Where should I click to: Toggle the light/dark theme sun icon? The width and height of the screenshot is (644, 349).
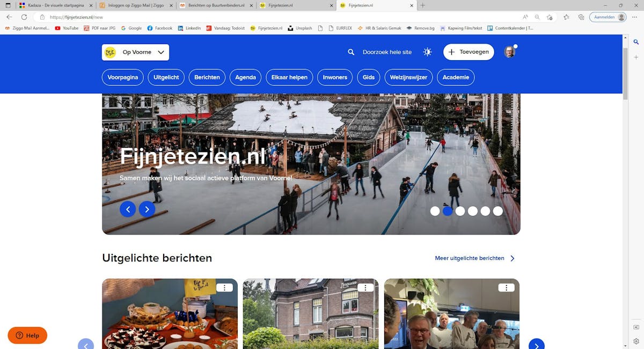click(427, 52)
